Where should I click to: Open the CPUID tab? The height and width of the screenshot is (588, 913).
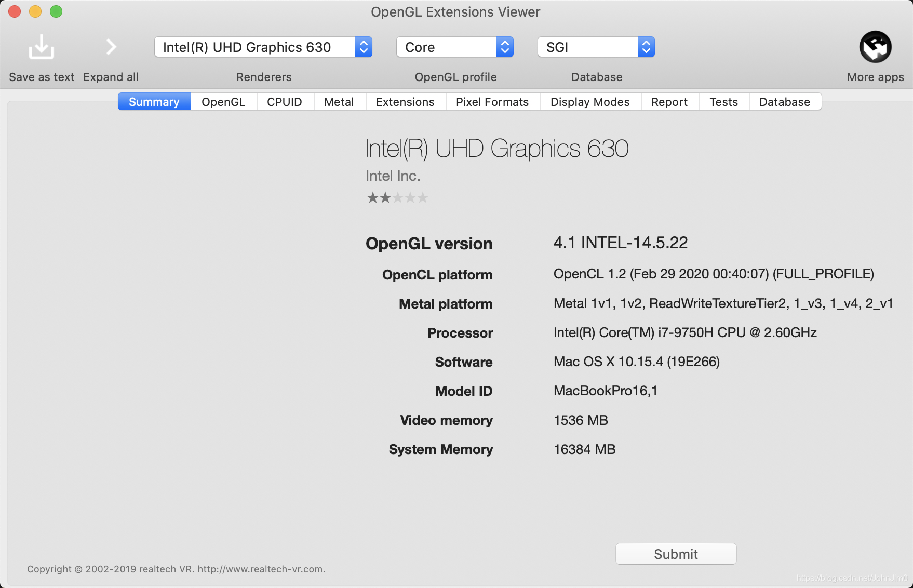285,102
